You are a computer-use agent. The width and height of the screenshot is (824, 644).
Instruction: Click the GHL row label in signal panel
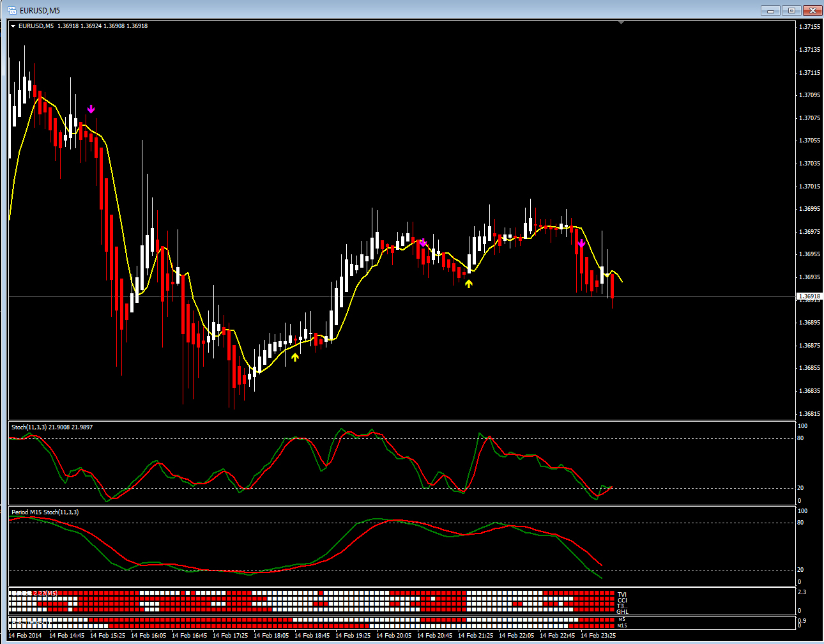622,612
